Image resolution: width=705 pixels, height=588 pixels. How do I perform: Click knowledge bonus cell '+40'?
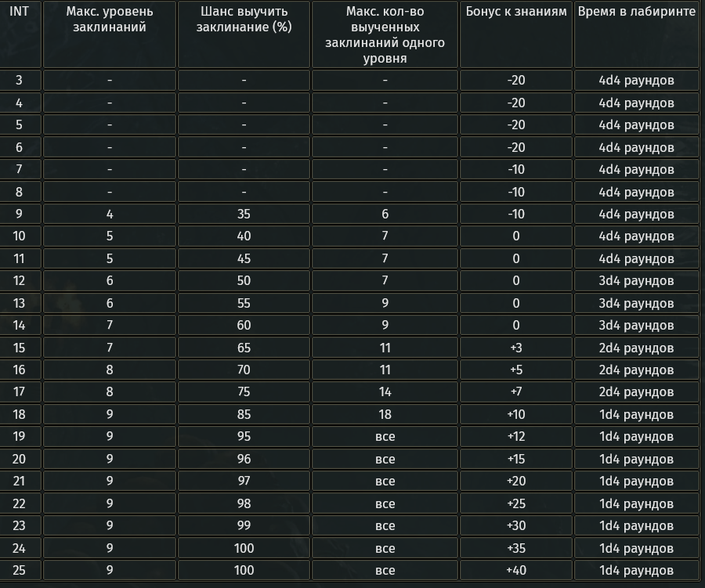point(516,570)
